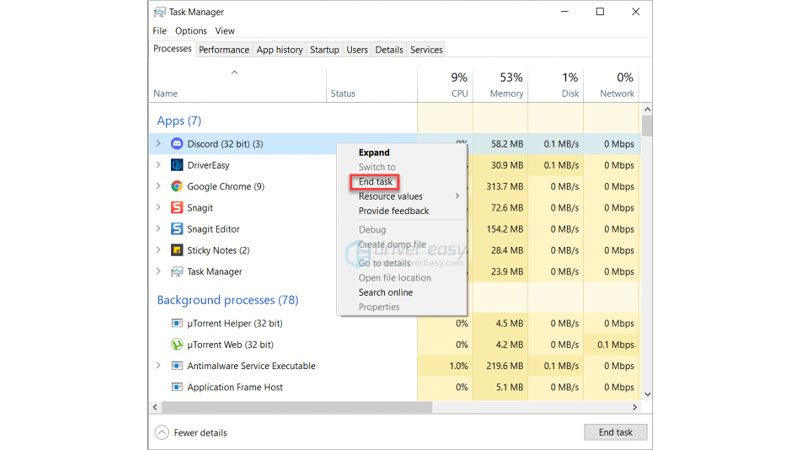The image size is (800, 450).
Task: Sort by the Status column header
Action: click(x=372, y=84)
